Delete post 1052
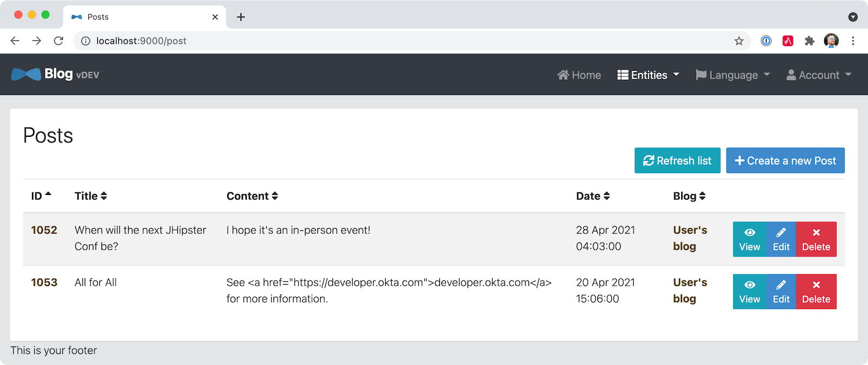The height and width of the screenshot is (365, 868). click(816, 239)
